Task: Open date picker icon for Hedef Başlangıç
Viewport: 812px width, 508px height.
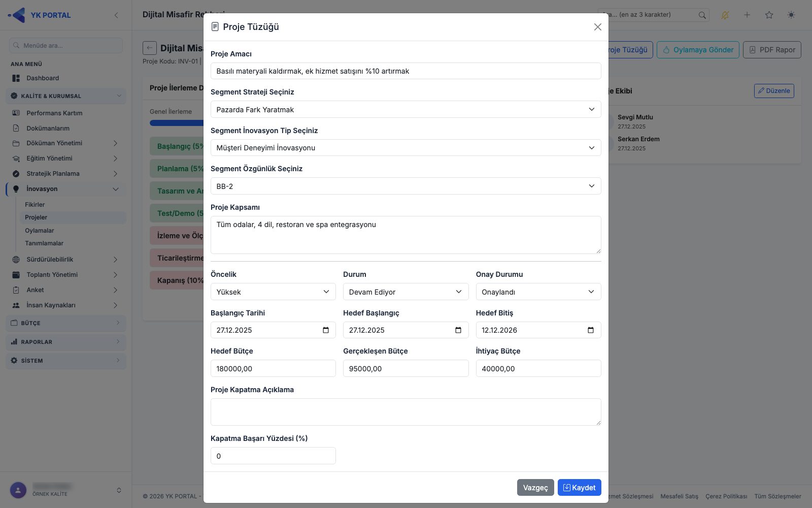Action: click(458, 330)
